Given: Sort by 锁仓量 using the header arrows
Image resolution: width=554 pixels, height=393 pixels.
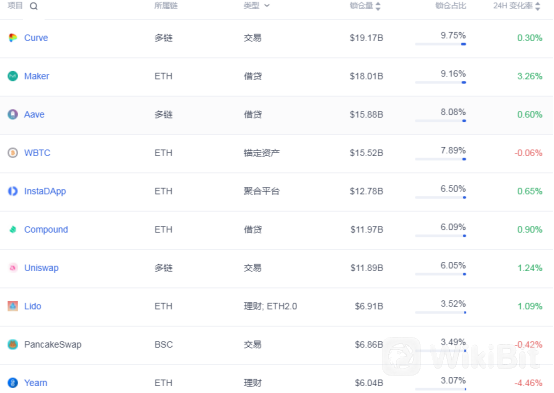Looking at the screenshot, I should click(378, 6).
